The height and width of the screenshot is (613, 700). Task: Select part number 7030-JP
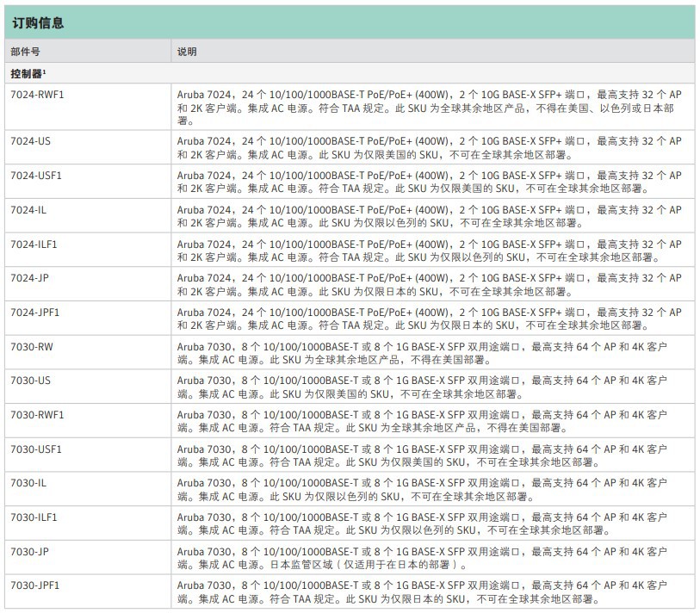point(30,551)
